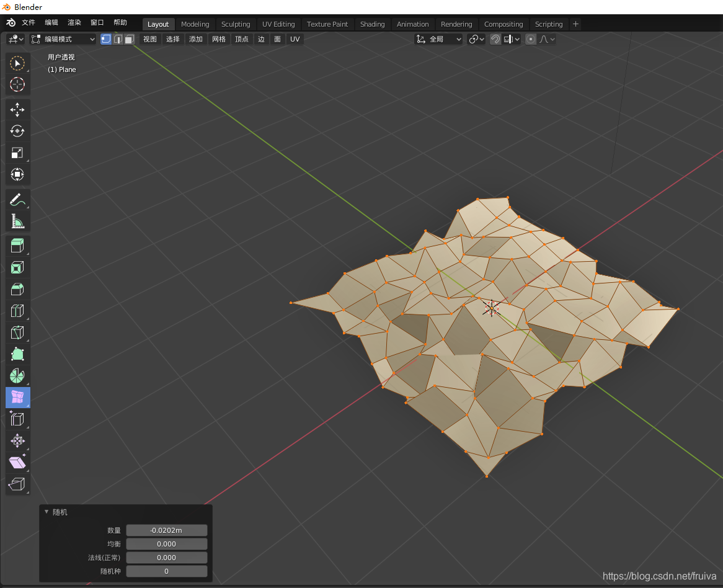Select the Rip Region tool

tap(17, 484)
